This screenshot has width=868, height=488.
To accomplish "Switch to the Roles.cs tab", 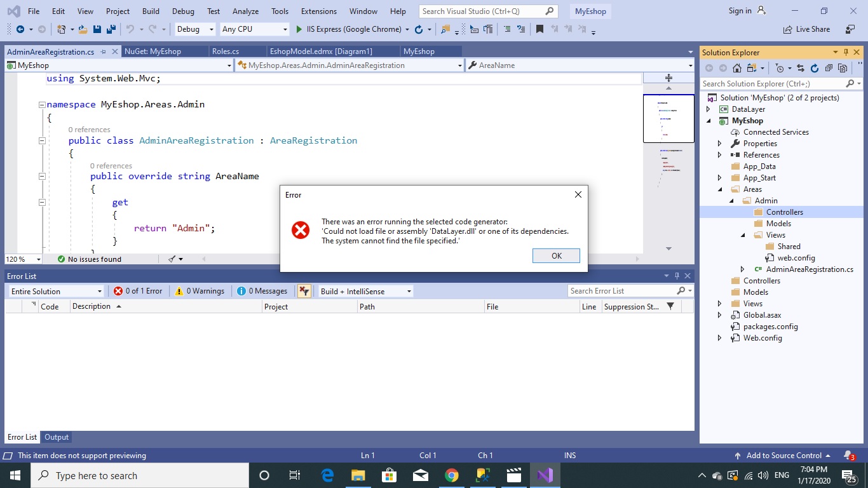I will (x=226, y=51).
